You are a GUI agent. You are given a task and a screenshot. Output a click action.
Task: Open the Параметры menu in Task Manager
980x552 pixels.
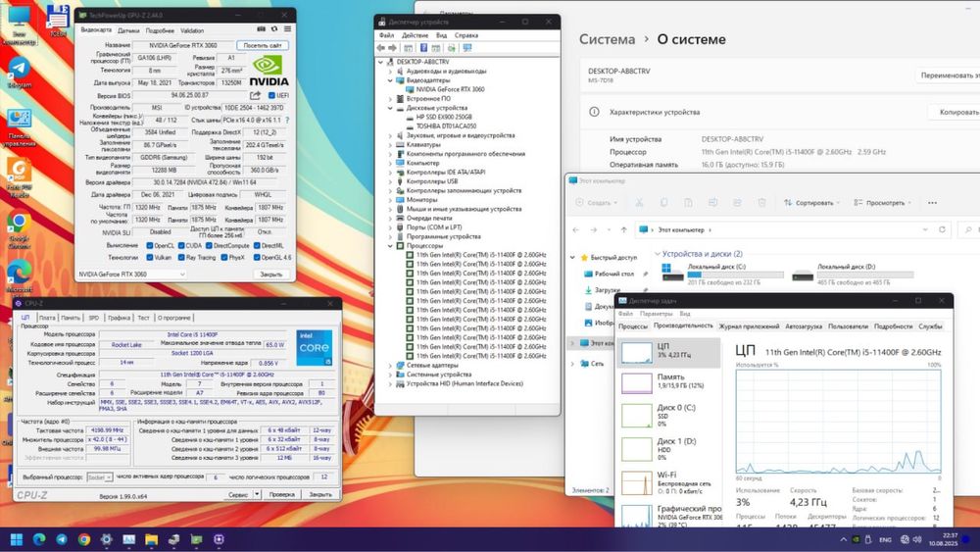[x=657, y=313]
